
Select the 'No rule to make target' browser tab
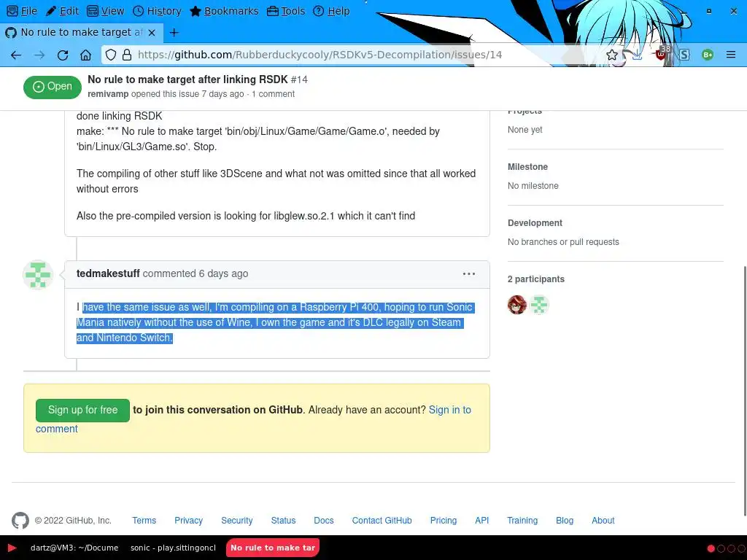pos(82,32)
